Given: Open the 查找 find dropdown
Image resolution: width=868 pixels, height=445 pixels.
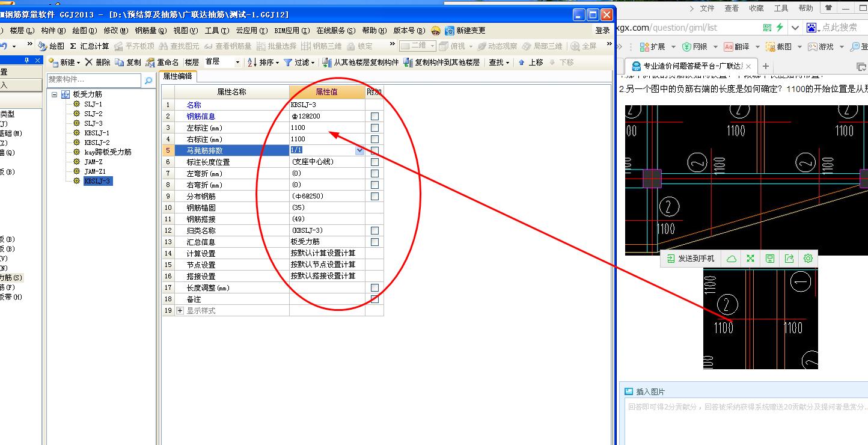Looking at the screenshot, I should pyautogui.click(x=499, y=62).
